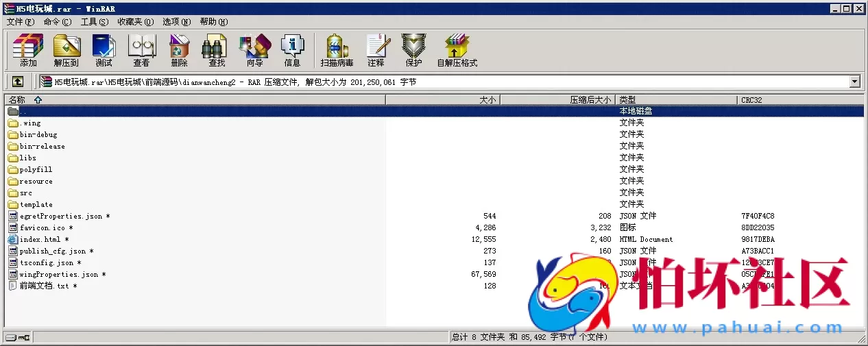Go up one folder level button
868x346 pixels.
click(18, 82)
